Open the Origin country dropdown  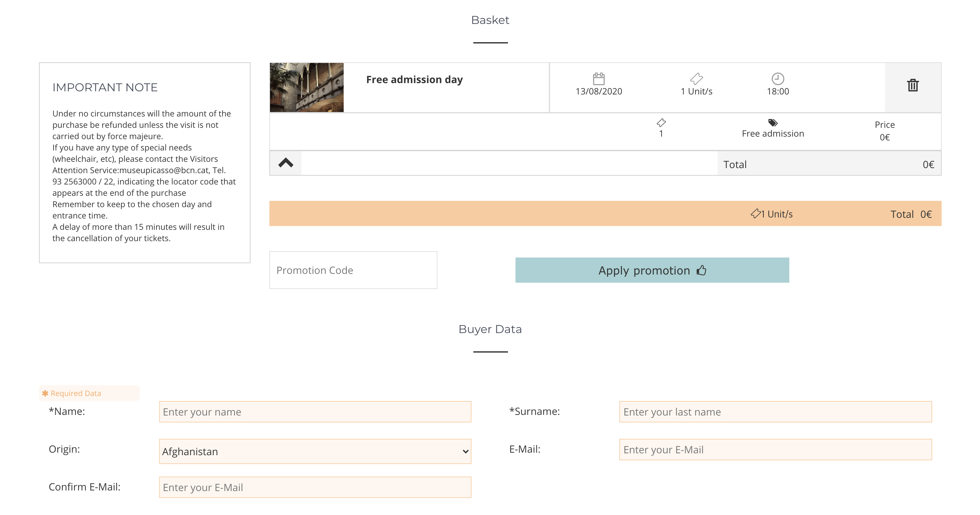[315, 451]
